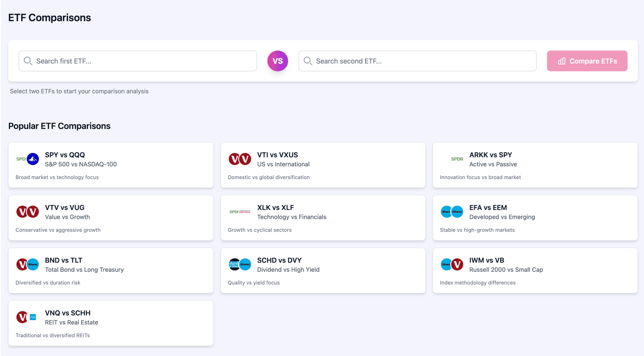
Task: Click the iShares logo on BND vs TLT card
Action: (33, 264)
